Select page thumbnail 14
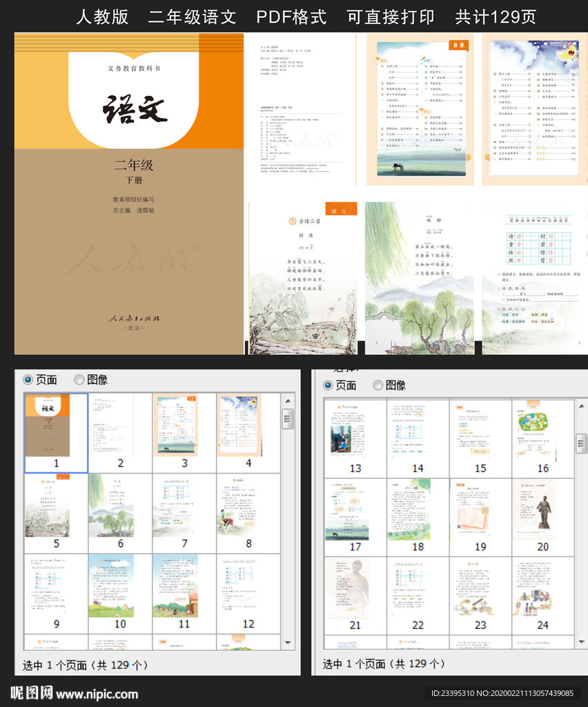The height and width of the screenshot is (707, 588). (x=418, y=438)
